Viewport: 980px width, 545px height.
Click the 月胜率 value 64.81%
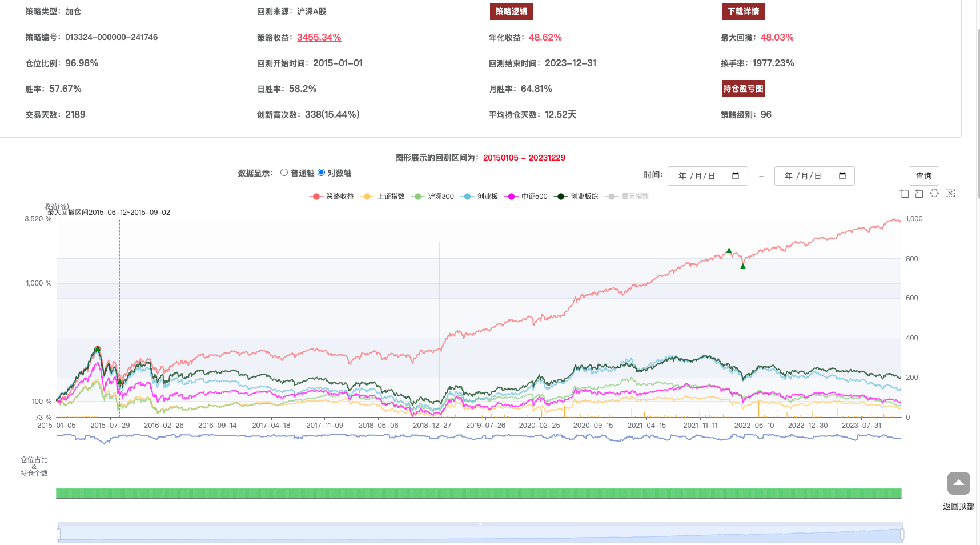pyautogui.click(x=536, y=89)
